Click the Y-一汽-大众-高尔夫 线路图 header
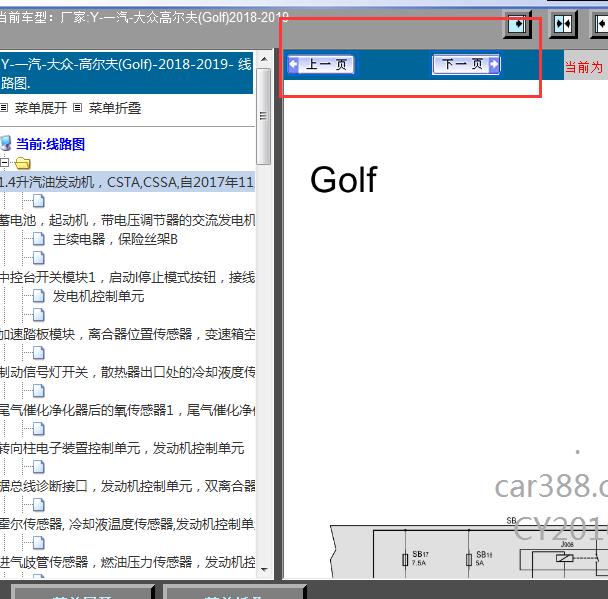 tap(126, 73)
